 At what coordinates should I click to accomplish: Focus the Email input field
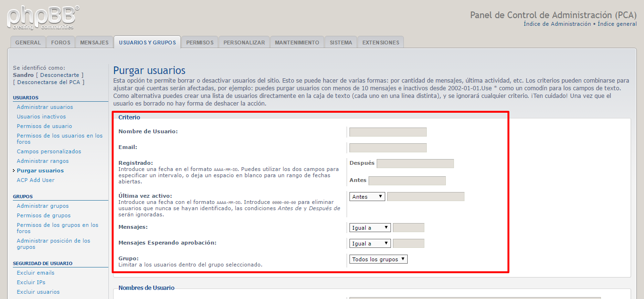tap(388, 148)
